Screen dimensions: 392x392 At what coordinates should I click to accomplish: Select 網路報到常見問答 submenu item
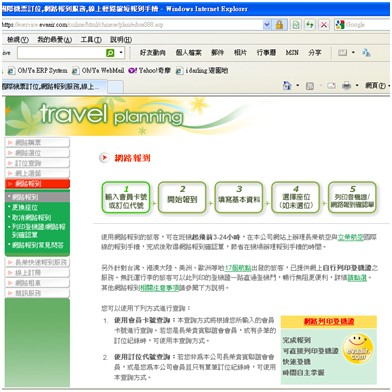37,245
